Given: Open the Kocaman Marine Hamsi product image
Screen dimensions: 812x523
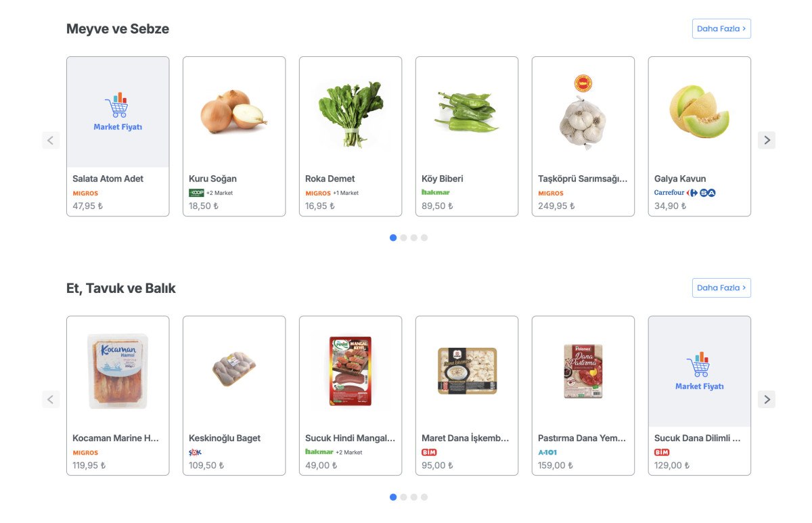Looking at the screenshot, I should 118,371.
